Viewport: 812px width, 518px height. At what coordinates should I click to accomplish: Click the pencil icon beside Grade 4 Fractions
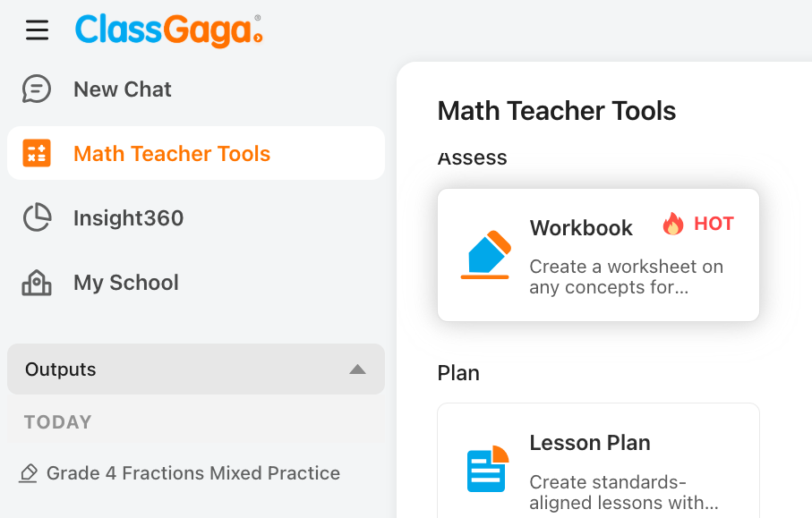tap(29, 473)
